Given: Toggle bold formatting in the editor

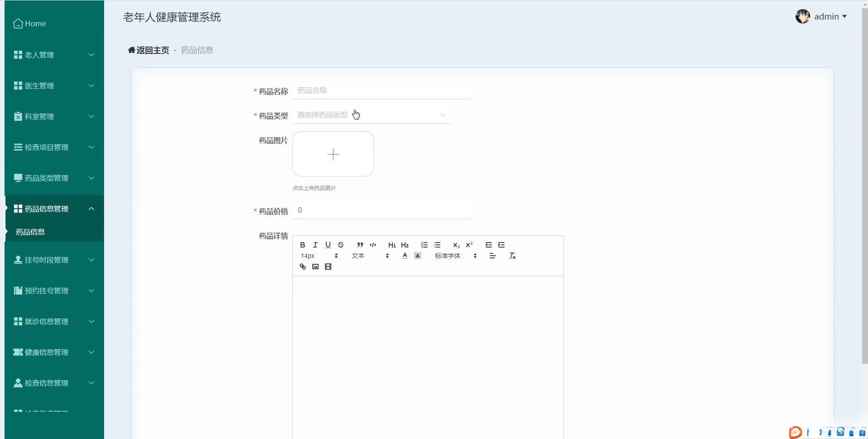Looking at the screenshot, I should (x=302, y=245).
